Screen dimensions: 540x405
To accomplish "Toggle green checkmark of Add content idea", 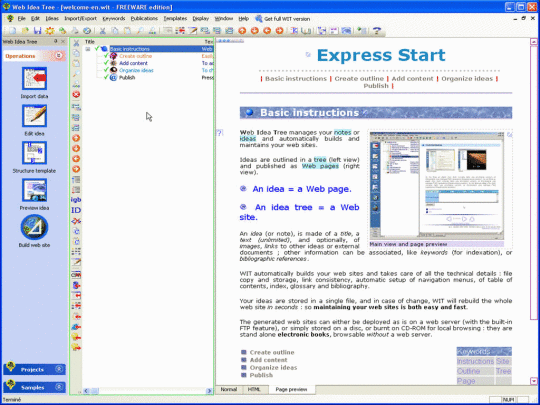I will 106,63.
